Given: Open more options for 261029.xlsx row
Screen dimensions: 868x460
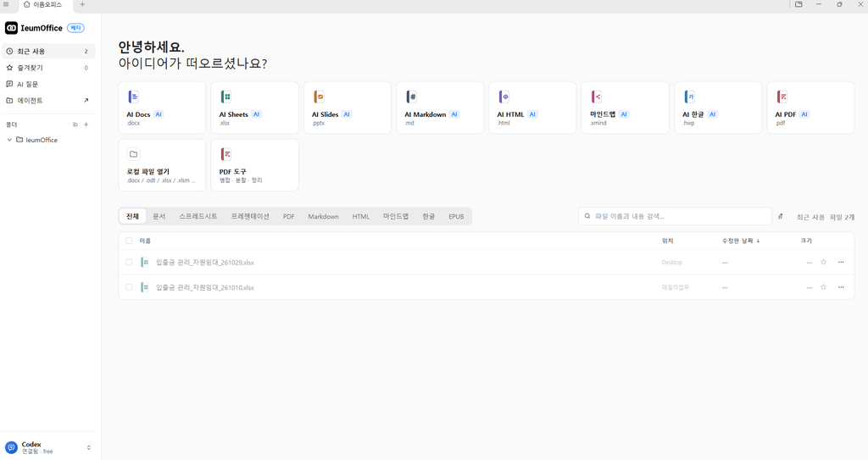Looking at the screenshot, I should click(841, 263).
